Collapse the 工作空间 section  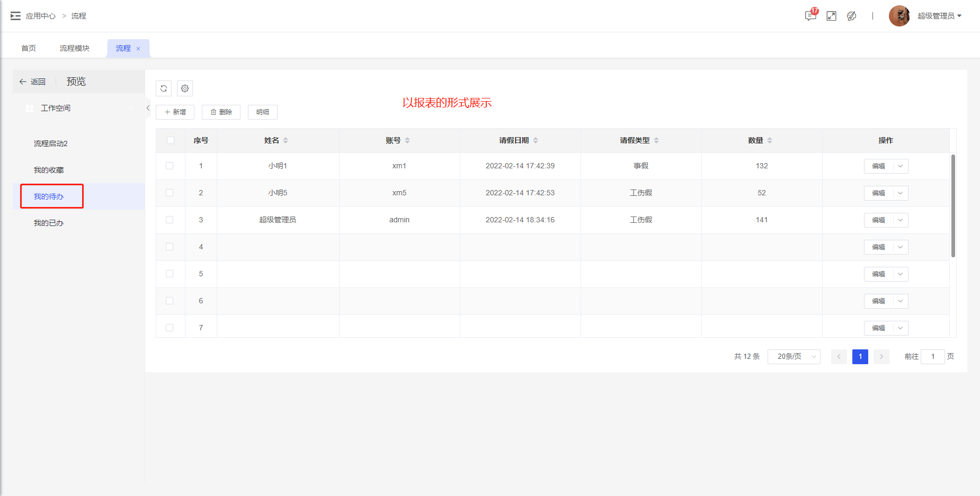(131, 108)
